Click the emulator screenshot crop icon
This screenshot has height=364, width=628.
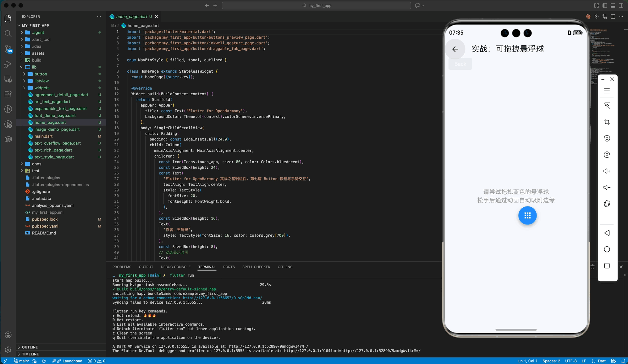point(607,122)
